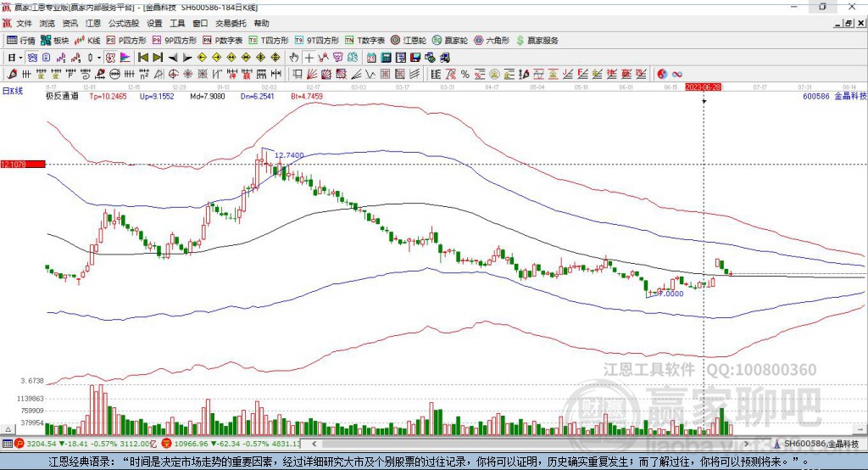Open the P数字表 tool

pos(223,41)
